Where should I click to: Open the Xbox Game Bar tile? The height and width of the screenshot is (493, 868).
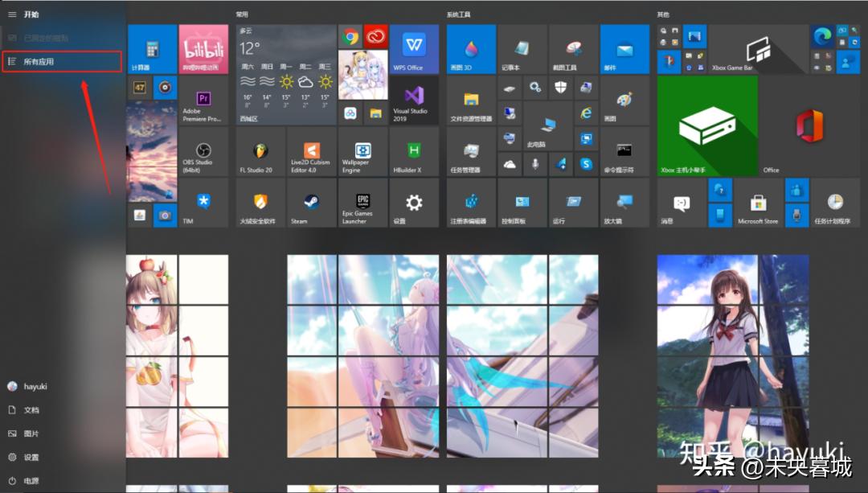pyautogui.click(x=758, y=48)
